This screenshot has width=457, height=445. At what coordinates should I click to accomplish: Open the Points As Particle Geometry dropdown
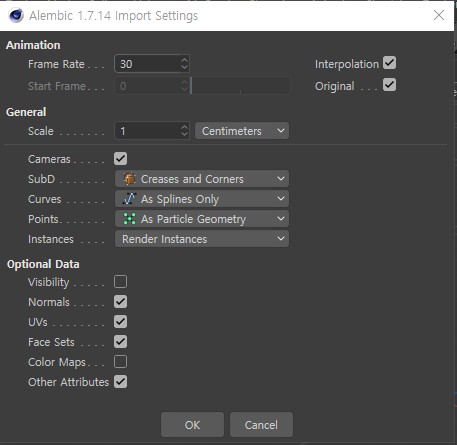(x=202, y=219)
